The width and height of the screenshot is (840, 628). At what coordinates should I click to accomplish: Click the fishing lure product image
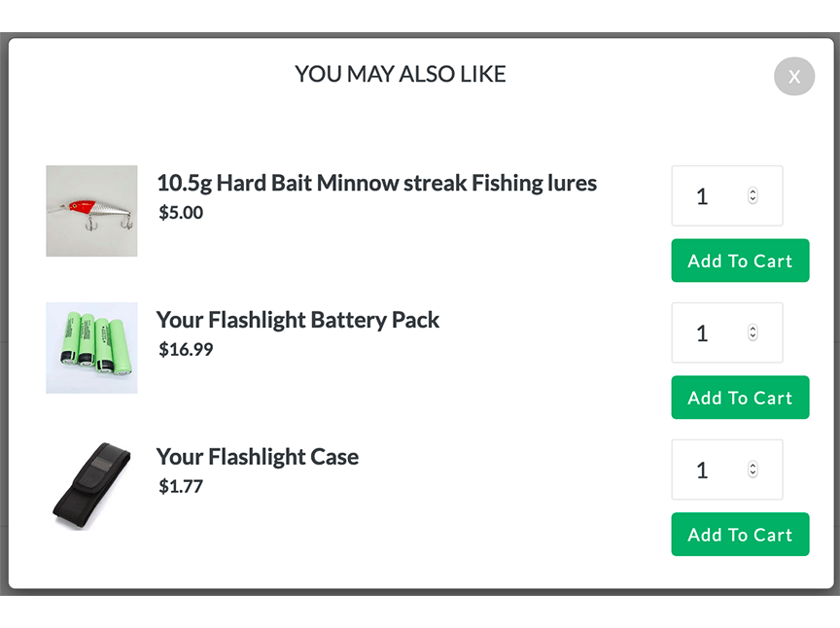(x=91, y=211)
